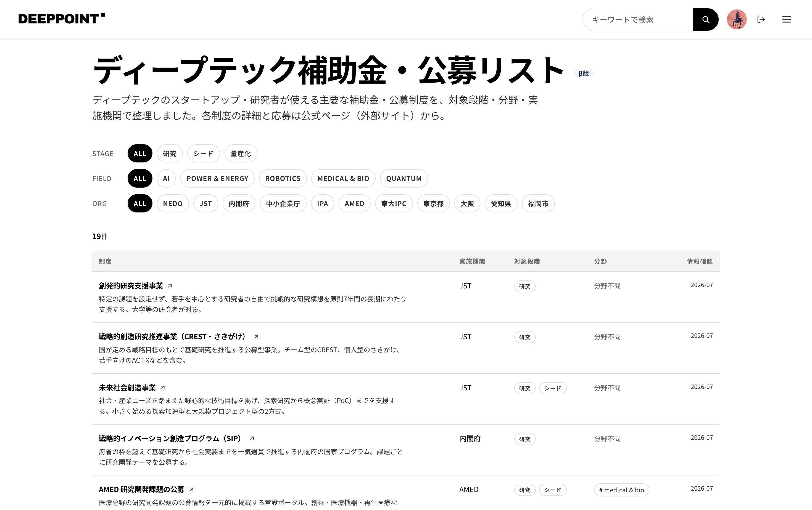812x510 pixels.
Task: Click 分野不問 in the 創発的研究支援事業 row
Action: point(607,286)
